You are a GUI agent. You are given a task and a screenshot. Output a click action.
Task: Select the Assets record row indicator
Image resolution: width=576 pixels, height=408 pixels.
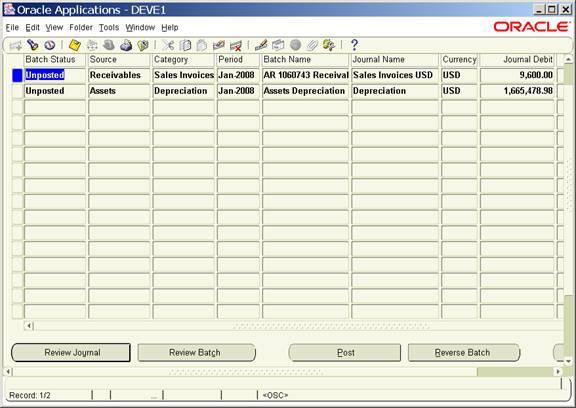point(17,91)
